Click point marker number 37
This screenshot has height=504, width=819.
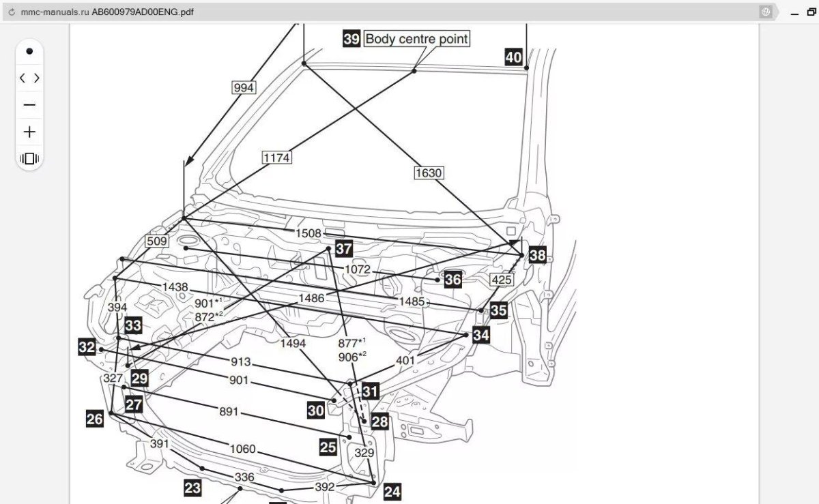click(344, 249)
